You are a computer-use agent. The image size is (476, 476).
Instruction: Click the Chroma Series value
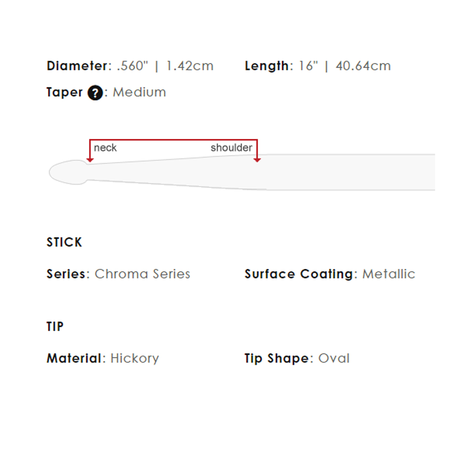click(142, 274)
